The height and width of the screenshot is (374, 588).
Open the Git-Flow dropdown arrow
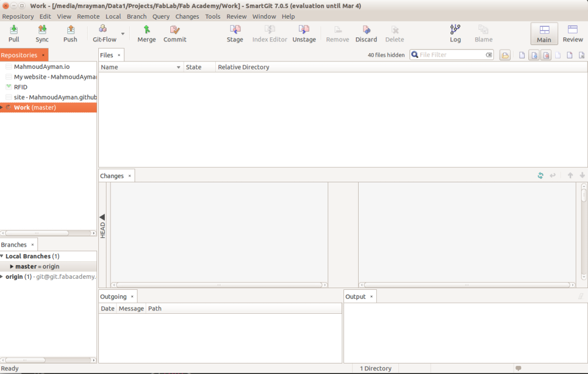(x=123, y=34)
